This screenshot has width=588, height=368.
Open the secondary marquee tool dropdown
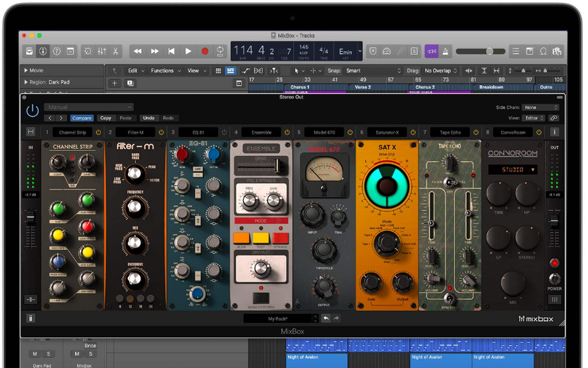click(x=316, y=71)
